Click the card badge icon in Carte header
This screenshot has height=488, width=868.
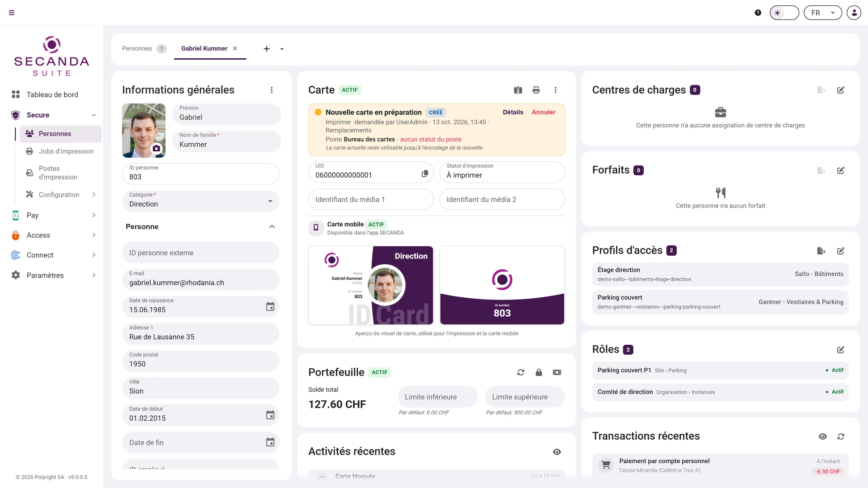tap(518, 90)
